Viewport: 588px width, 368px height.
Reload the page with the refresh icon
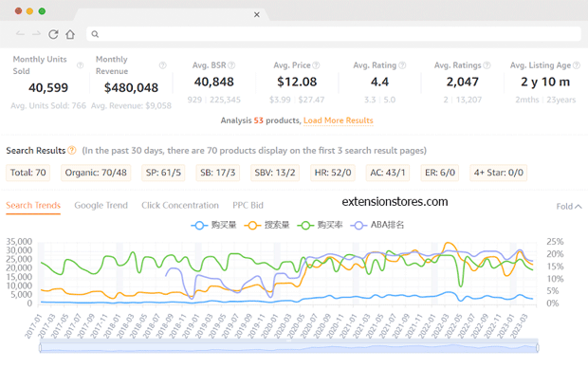[x=53, y=34]
